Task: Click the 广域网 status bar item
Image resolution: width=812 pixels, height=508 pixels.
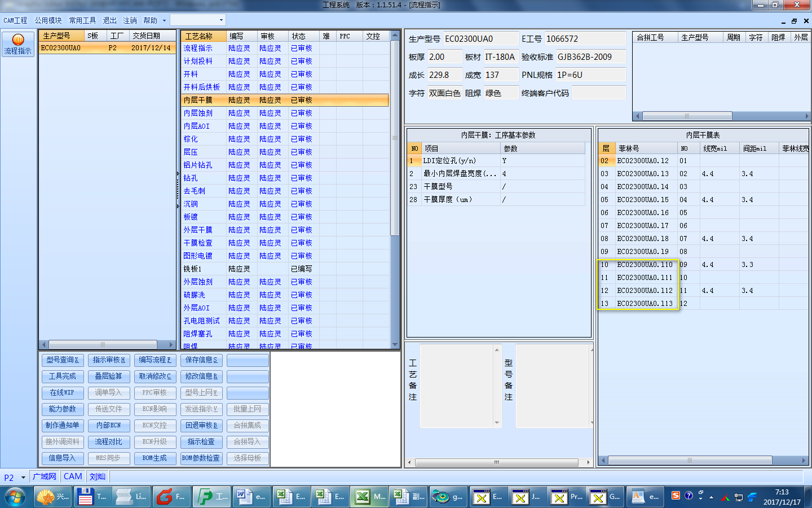Action: point(45,477)
